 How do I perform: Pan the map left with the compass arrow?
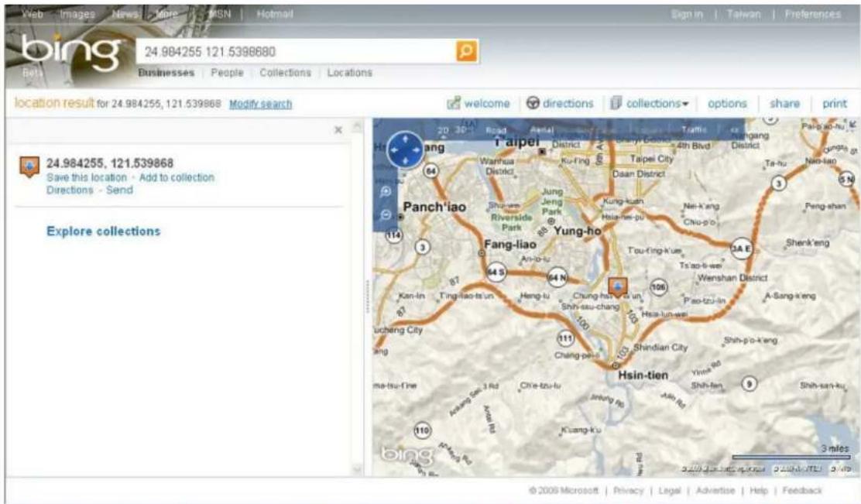(x=394, y=150)
